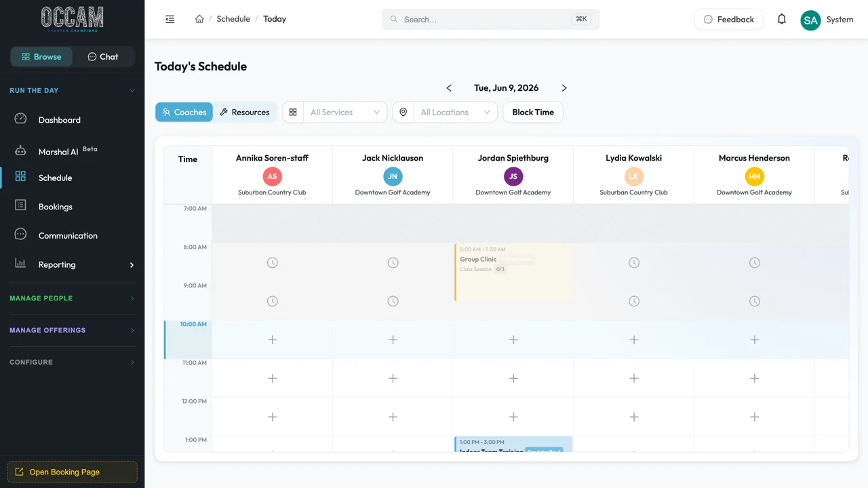Click the services grid icon by All Services
868x488 pixels.
pos(293,112)
